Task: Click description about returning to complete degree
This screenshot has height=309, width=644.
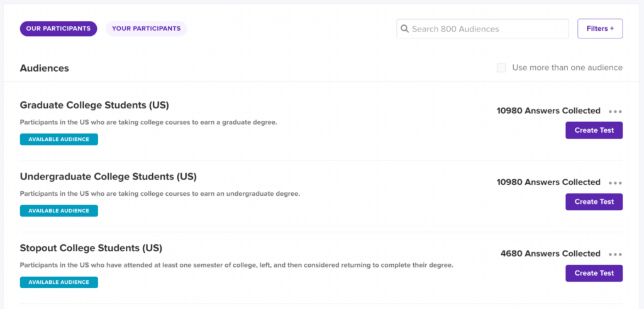Action: click(236, 265)
